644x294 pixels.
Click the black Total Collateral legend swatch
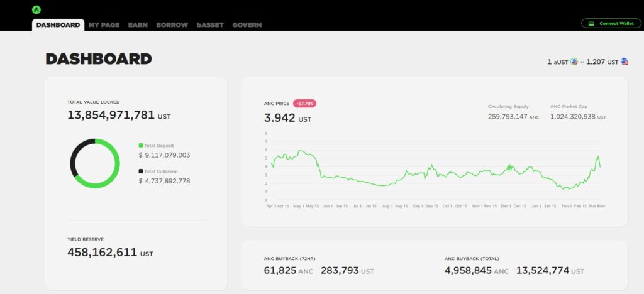[x=141, y=171]
